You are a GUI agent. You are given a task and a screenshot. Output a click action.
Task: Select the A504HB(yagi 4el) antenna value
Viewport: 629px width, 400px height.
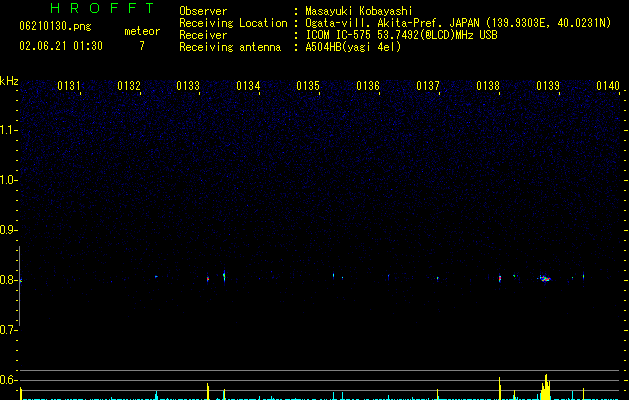[x=353, y=47]
